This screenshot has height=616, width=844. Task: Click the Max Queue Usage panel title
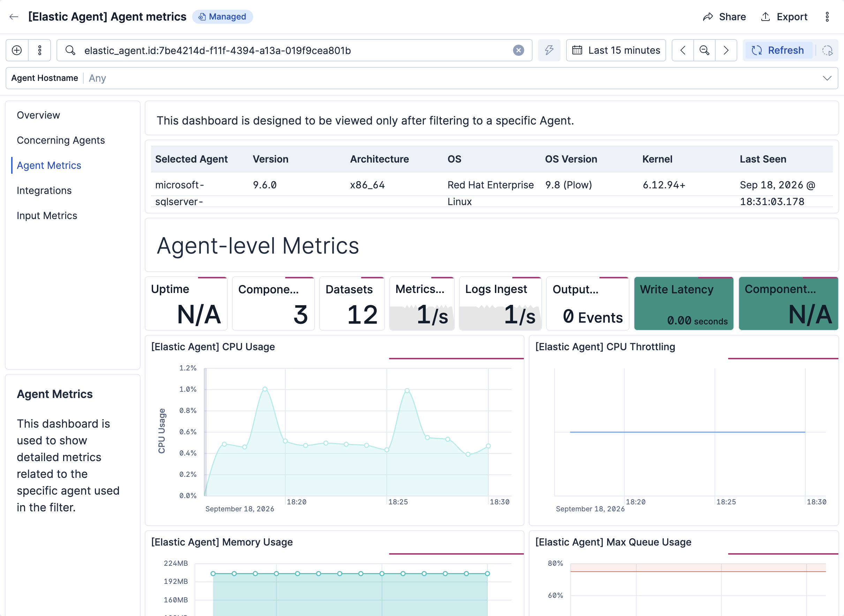point(613,542)
